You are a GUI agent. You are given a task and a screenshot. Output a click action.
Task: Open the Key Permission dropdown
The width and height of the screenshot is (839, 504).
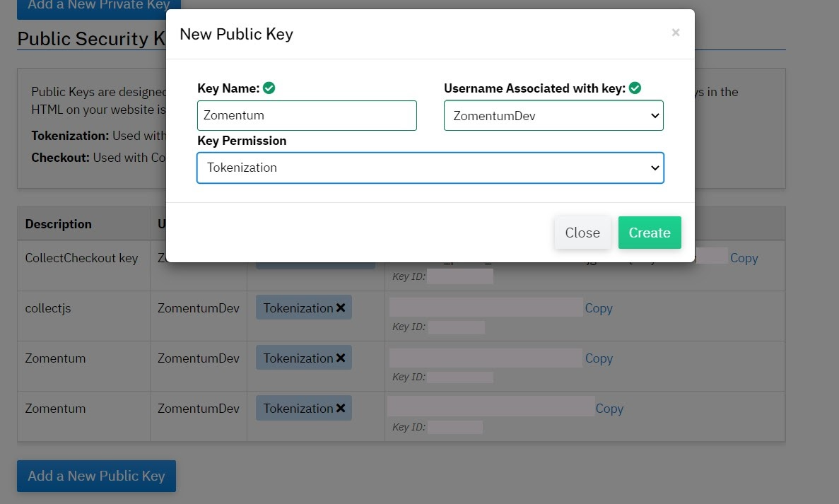tap(430, 168)
